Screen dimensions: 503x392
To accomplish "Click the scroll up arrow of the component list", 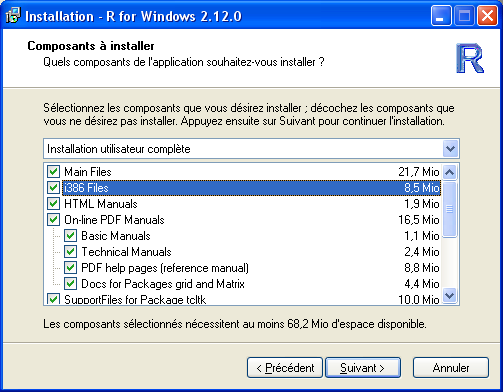I will pyautogui.click(x=450, y=172).
